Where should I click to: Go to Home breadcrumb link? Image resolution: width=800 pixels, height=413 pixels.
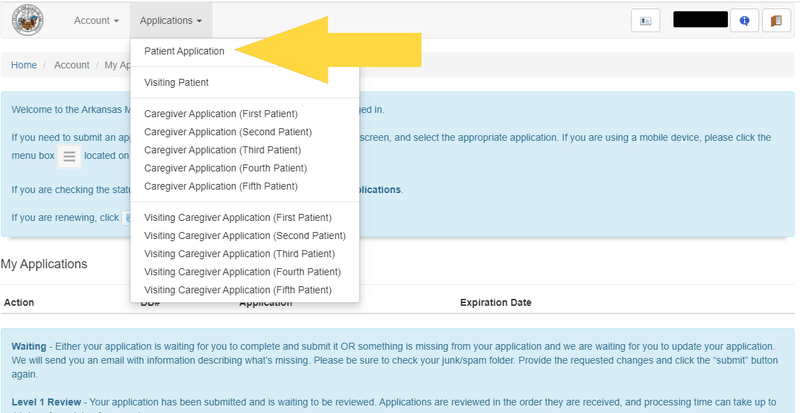coord(24,65)
